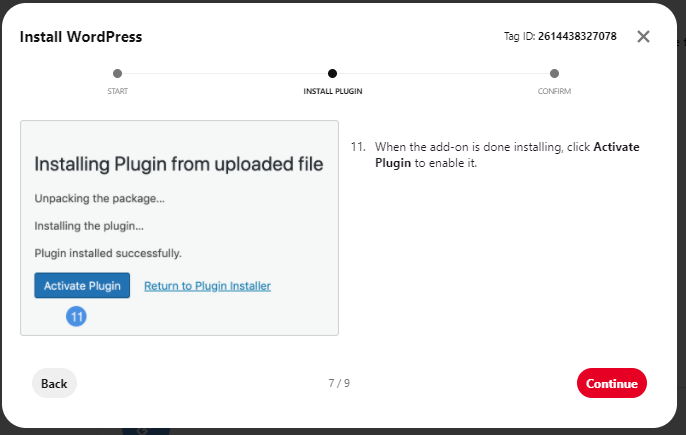Click the INSTALL PLUGIN step label

[x=333, y=91]
